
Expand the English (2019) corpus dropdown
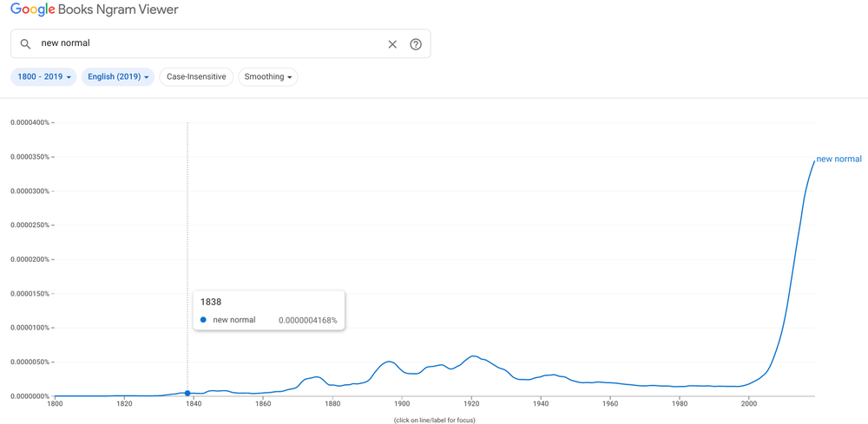coord(118,77)
